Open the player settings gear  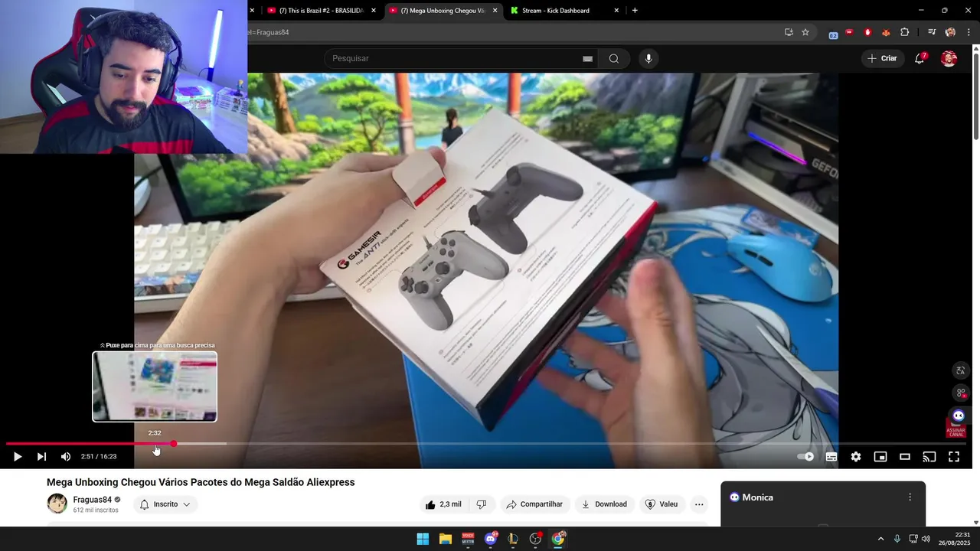(x=856, y=457)
